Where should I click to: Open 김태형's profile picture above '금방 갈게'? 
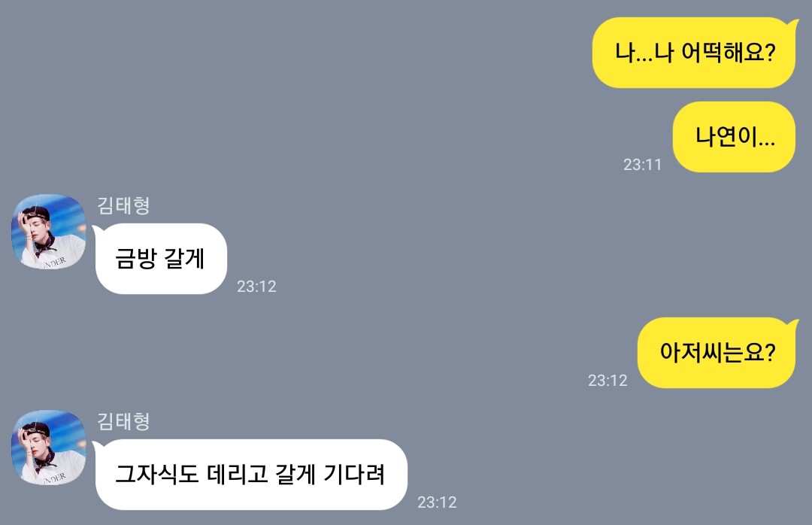pyautogui.click(x=49, y=232)
